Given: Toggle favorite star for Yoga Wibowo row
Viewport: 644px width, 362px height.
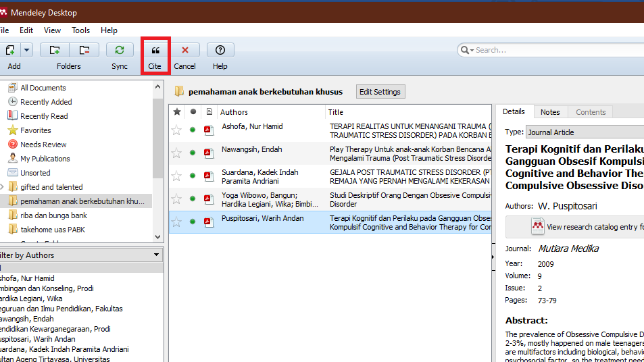Looking at the screenshot, I should [176, 199].
